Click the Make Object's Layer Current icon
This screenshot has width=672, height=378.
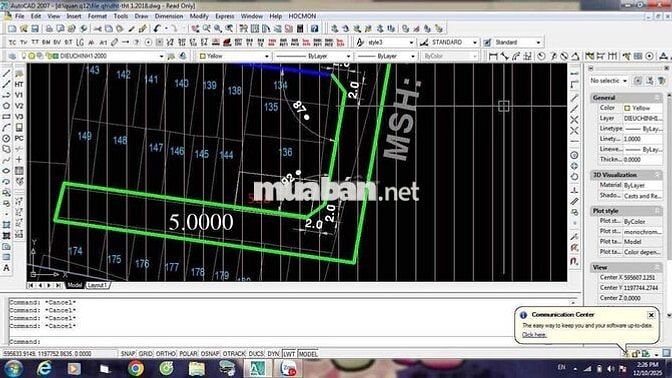171,56
